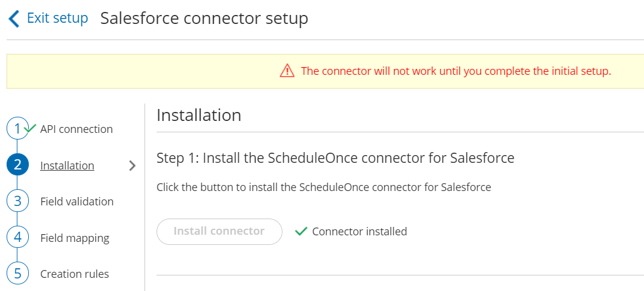The image size is (644, 291).
Task: Click the red warning triangle icon
Action: pos(287,71)
